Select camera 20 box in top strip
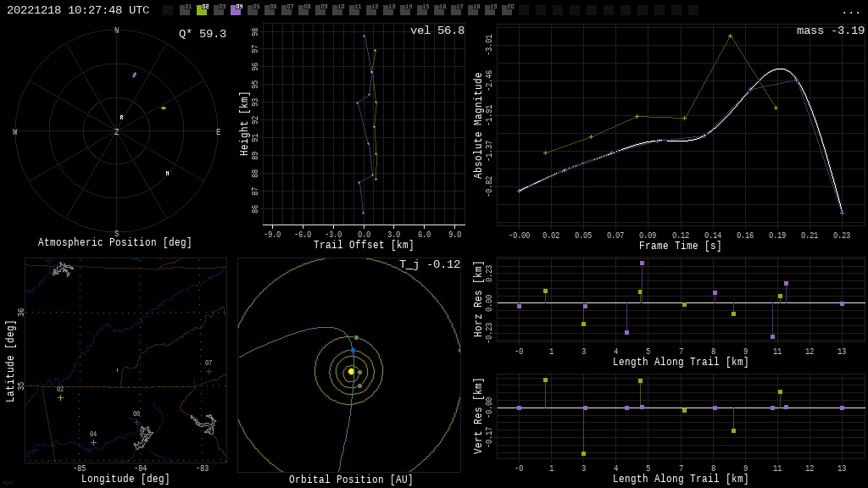The height and width of the screenshot is (488, 868). click(507, 10)
